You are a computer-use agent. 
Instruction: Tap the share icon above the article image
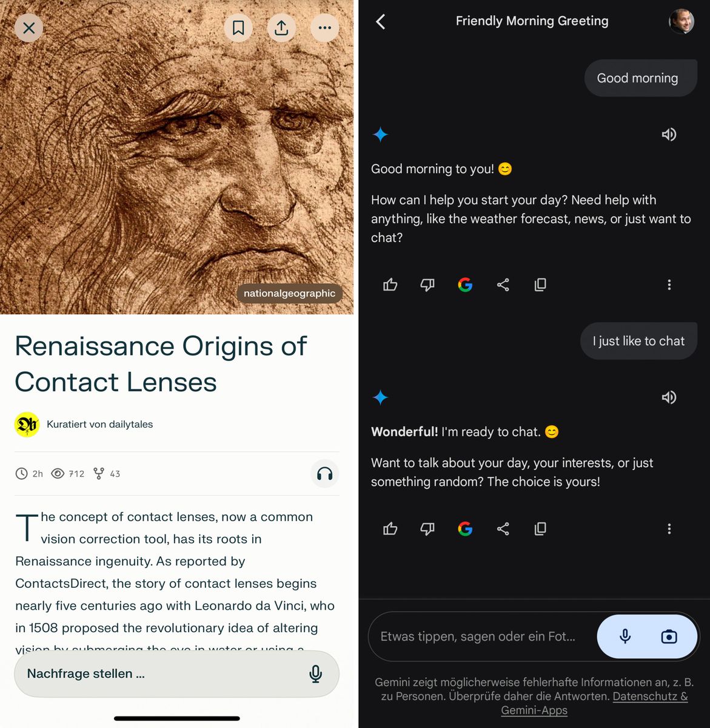(281, 28)
